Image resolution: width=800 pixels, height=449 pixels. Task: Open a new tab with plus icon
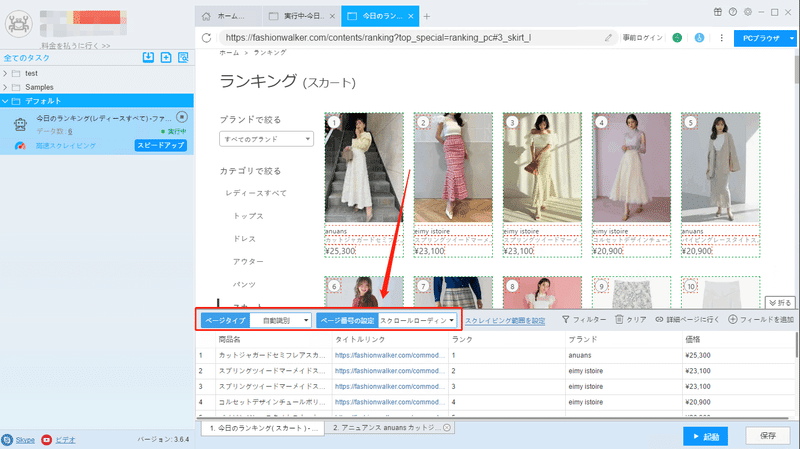[x=427, y=16]
